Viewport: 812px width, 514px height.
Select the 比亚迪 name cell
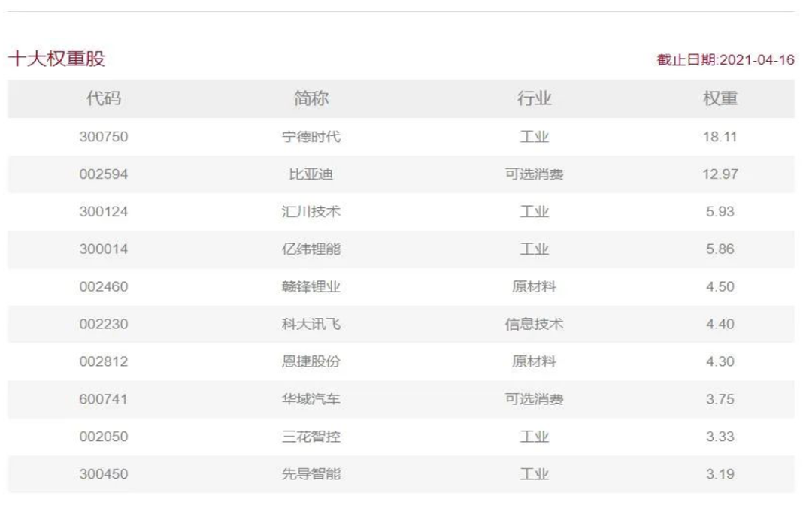click(311, 174)
